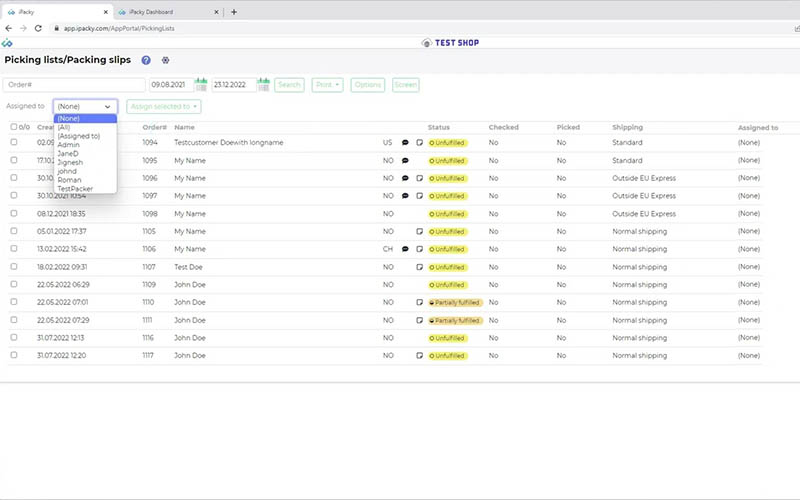Viewport: 800px width, 500px height.
Task: View note icon on order 1094
Action: pyautogui.click(x=419, y=143)
